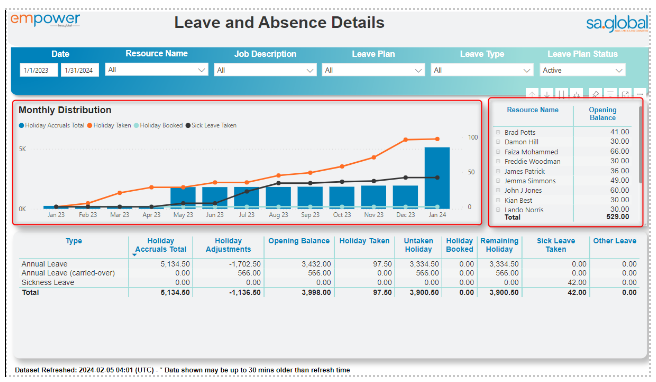Click the empower logo
This screenshot has width=656, height=382.
(45, 20)
